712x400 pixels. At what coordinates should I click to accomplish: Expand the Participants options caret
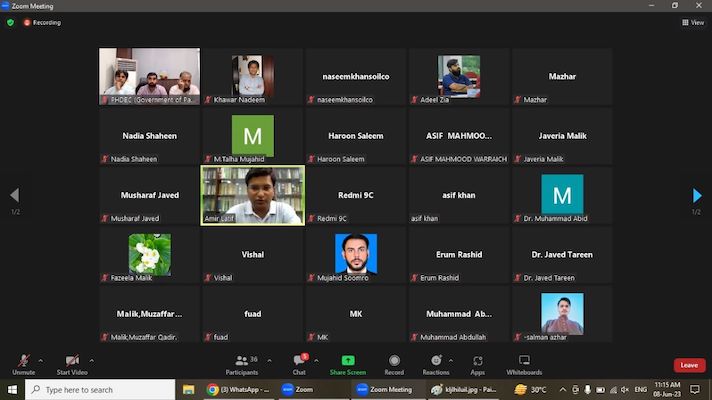[268, 360]
